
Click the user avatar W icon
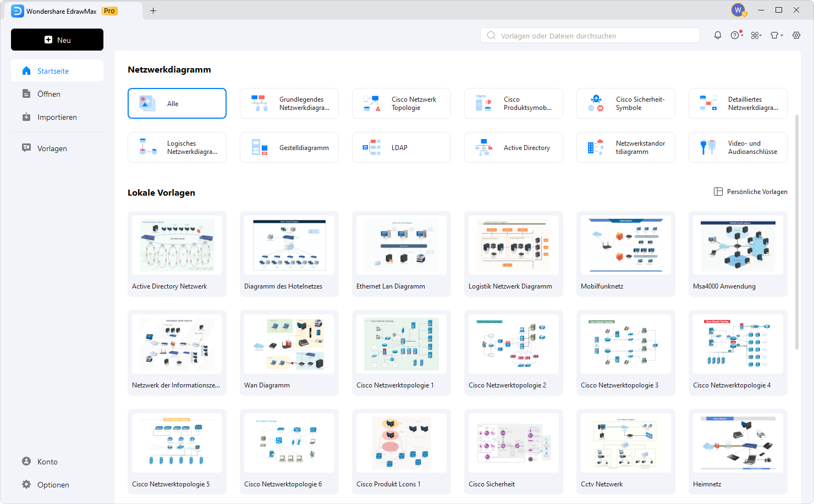tap(739, 10)
